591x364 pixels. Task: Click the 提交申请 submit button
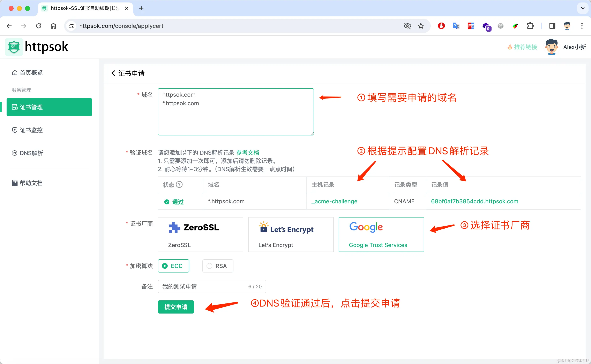[176, 307]
